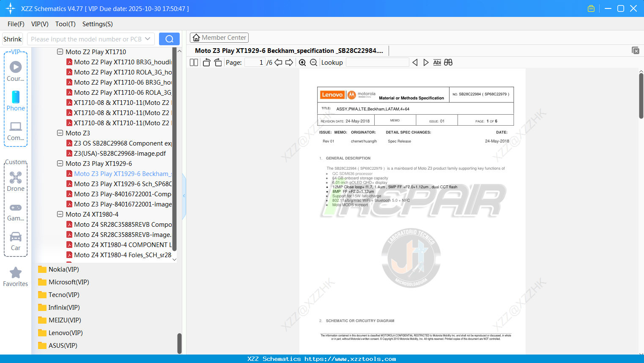Collapse the Moto Z4 XT1980-4 node
The image size is (644, 363).
coord(60,214)
